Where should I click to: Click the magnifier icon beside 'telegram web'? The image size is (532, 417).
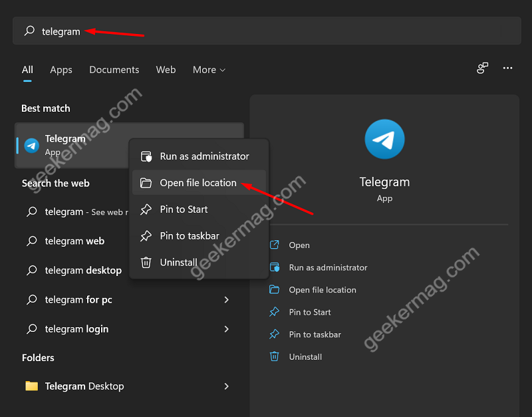pyautogui.click(x=32, y=241)
